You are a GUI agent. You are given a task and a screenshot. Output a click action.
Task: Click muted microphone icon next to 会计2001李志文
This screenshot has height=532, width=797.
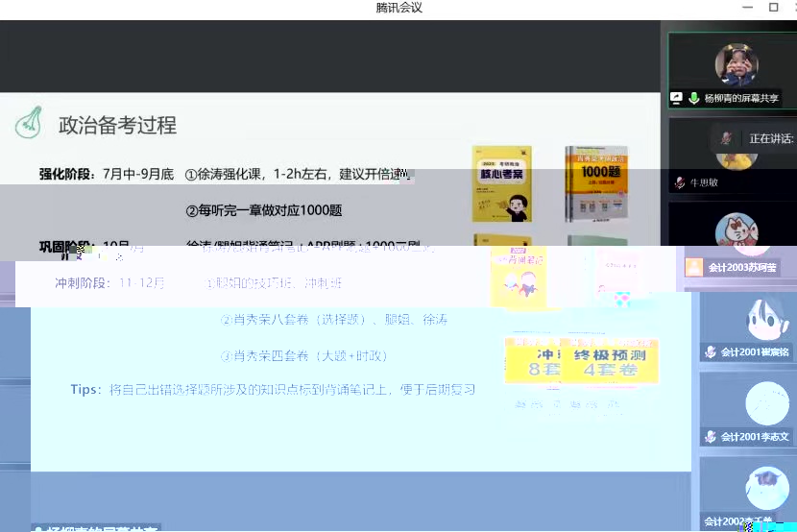pos(711,437)
